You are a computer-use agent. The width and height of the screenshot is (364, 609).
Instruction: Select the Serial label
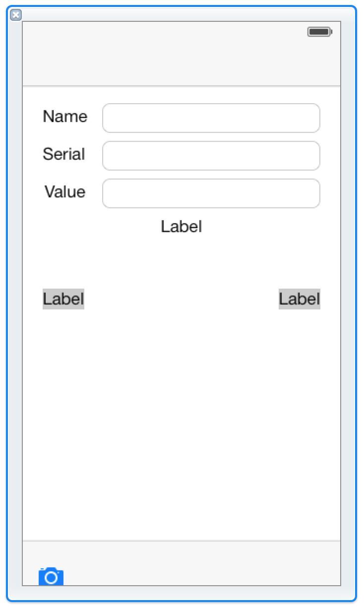(x=64, y=154)
